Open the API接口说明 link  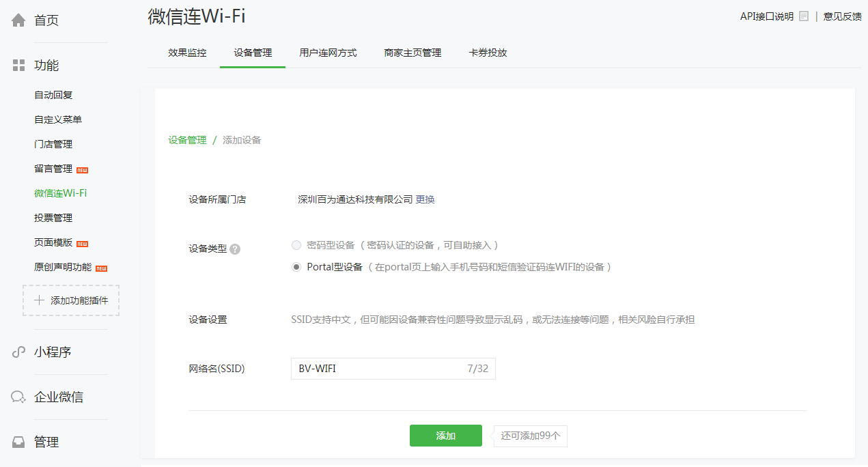tap(767, 16)
